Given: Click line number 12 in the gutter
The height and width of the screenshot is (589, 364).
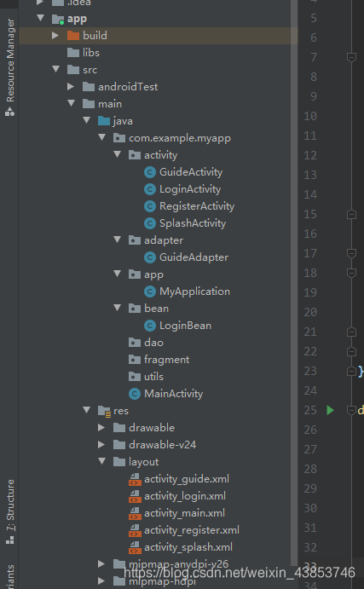Looking at the screenshot, I should (310, 155).
